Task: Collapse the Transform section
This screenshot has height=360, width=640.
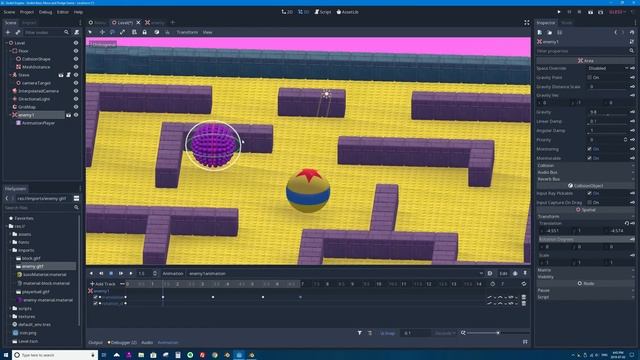Action: pyautogui.click(x=585, y=217)
